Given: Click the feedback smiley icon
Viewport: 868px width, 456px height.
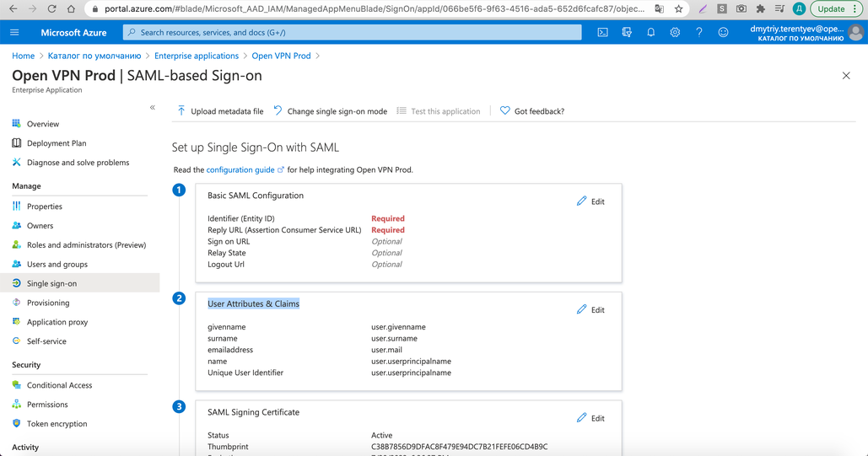Looking at the screenshot, I should (723, 33).
